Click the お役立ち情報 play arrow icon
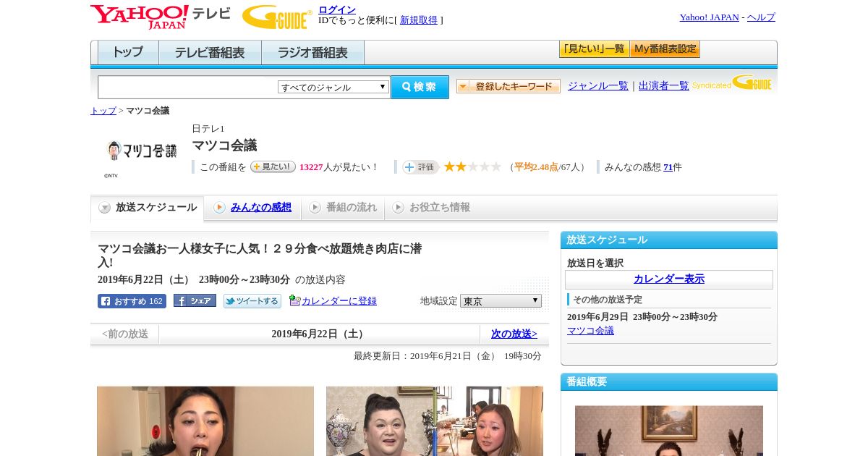This screenshot has width=868, height=456. (x=398, y=208)
